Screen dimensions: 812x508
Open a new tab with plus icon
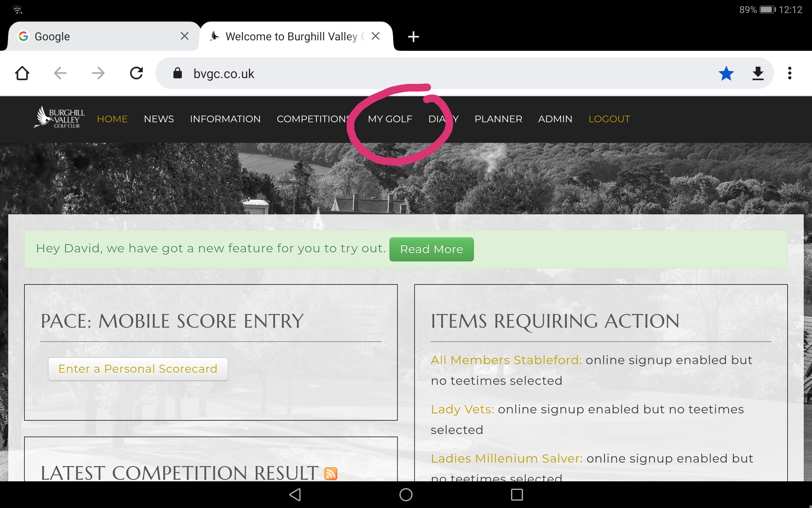[413, 37]
